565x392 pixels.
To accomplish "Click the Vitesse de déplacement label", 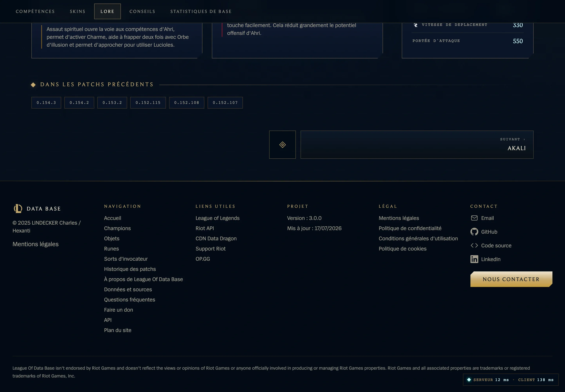I will click(x=454, y=25).
